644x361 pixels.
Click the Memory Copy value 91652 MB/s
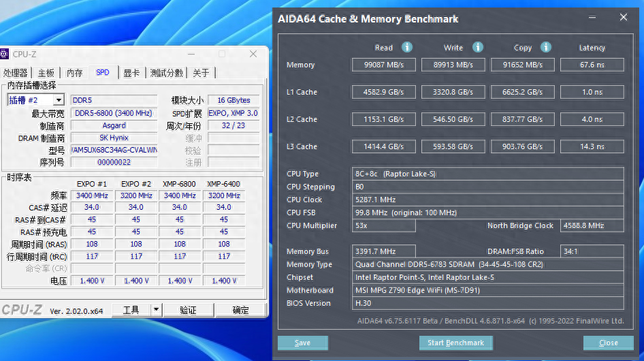522,65
